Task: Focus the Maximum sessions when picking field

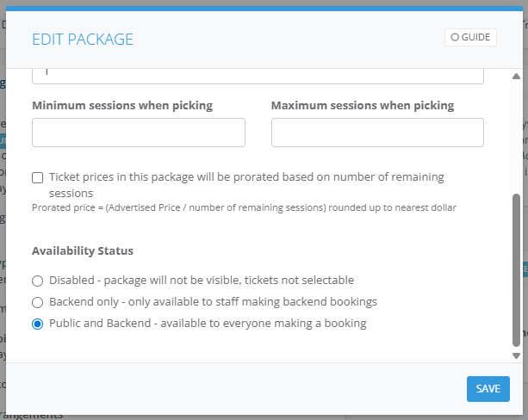Action: click(x=377, y=133)
